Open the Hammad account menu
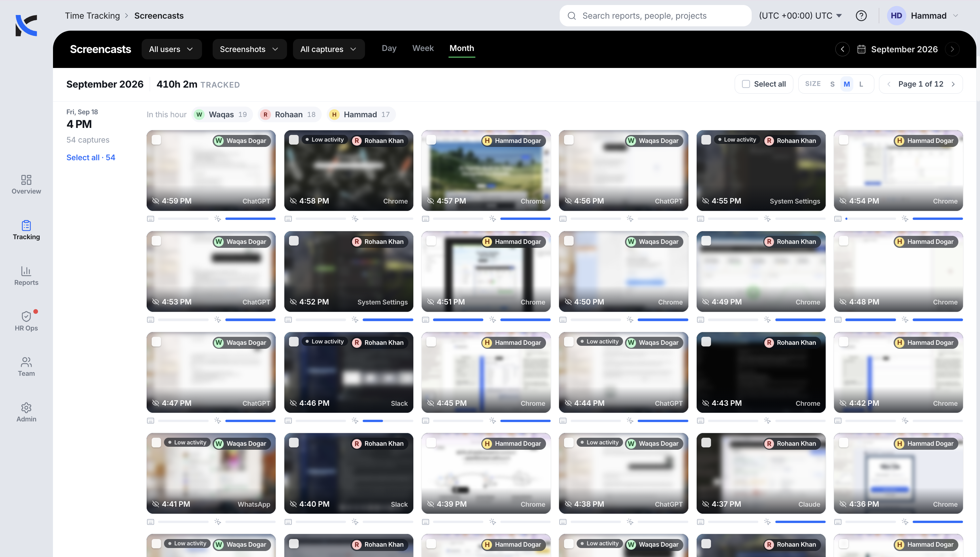The width and height of the screenshot is (980, 557). coord(923,16)
